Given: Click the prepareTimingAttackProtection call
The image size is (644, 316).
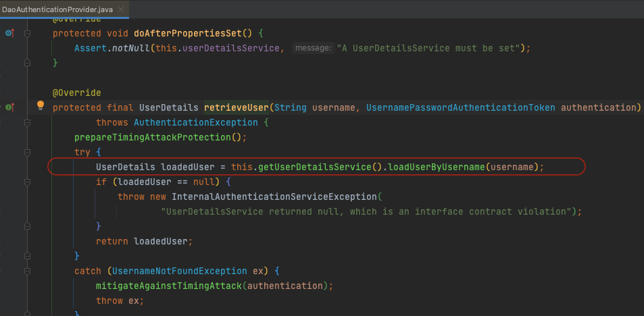Looking at the screenshot, I should 153,137.
